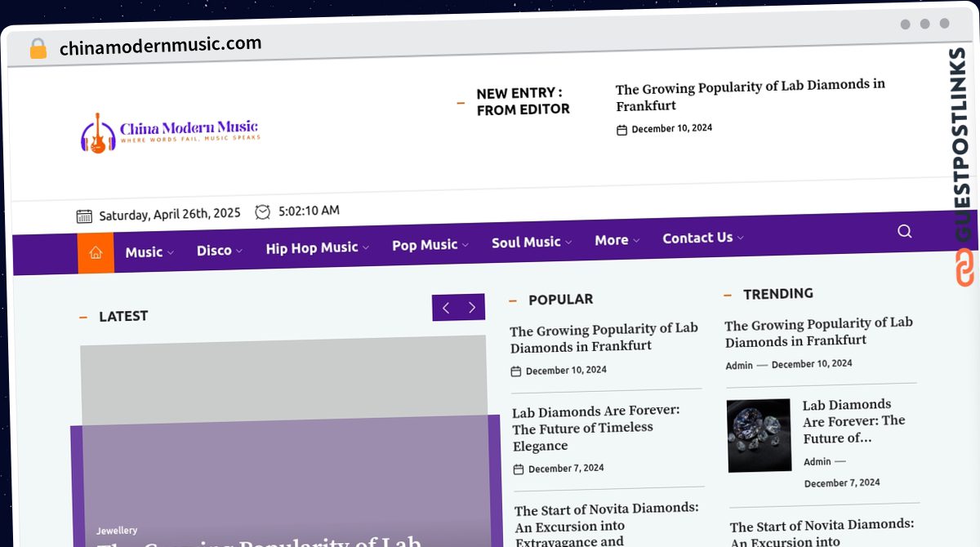Screen dimensions: 980x547
Task: Open the Contact Us menu item
Action: coord(697,238)
